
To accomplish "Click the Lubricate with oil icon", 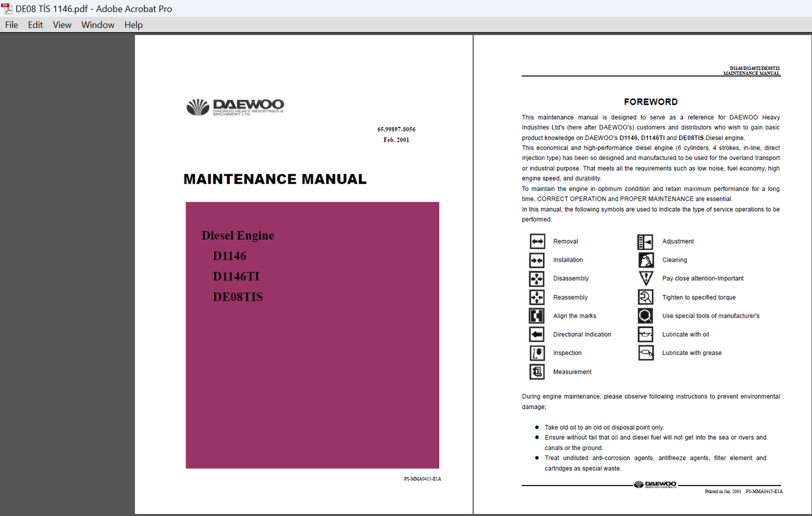I will (x=646, y=334).
